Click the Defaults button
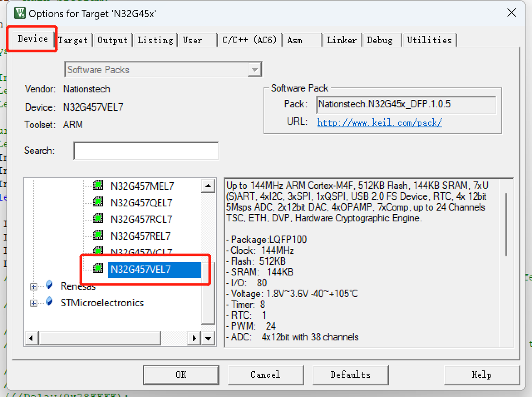The image size is (532, 397). point(350,375)
